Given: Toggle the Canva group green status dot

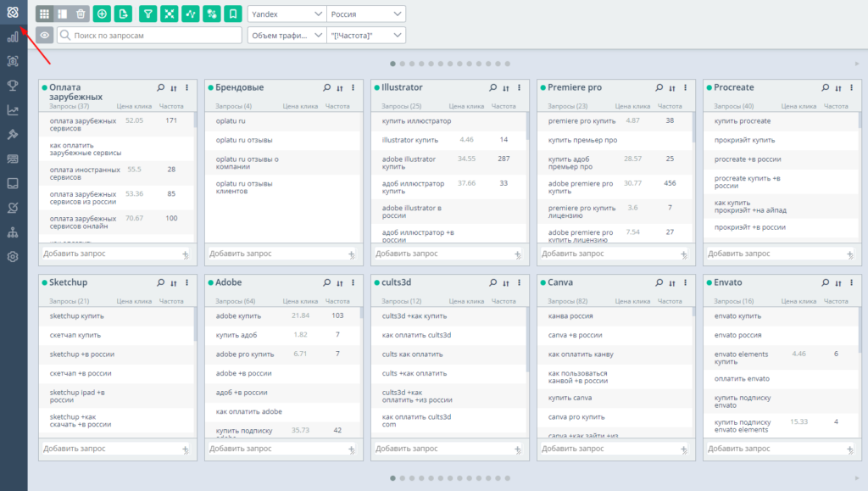Looking at the screenshot, I should [x=543, y=282].
